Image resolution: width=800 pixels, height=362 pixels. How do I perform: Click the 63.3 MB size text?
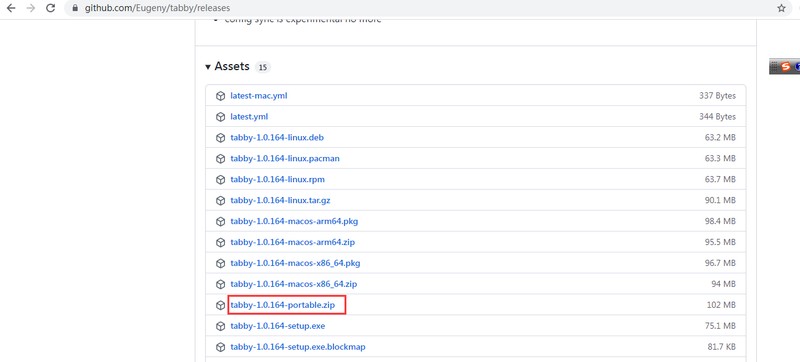(720, 159)
